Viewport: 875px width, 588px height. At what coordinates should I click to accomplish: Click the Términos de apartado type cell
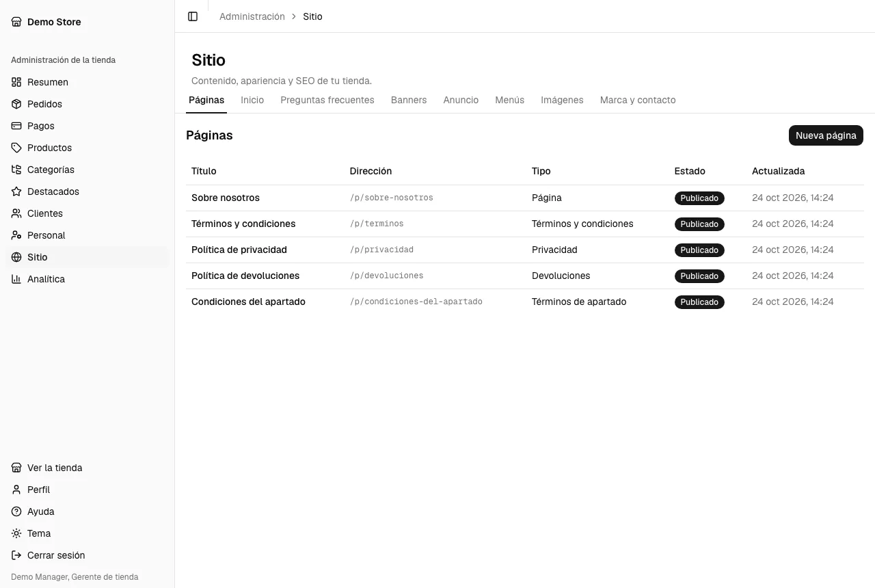[x=579, y=302]
